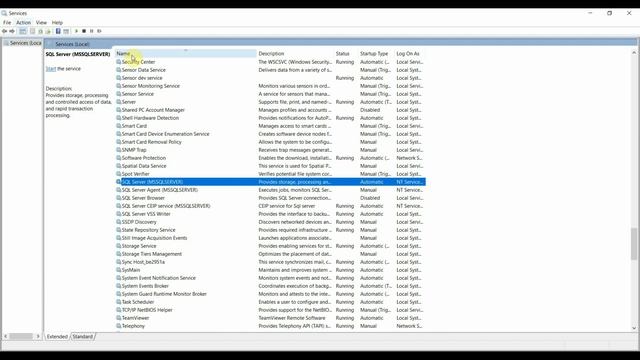Select the SQL Server Agent (MSSQLSERVER) service
The height and width of the screenshot is (360, 640).
(x=159, y=190)
